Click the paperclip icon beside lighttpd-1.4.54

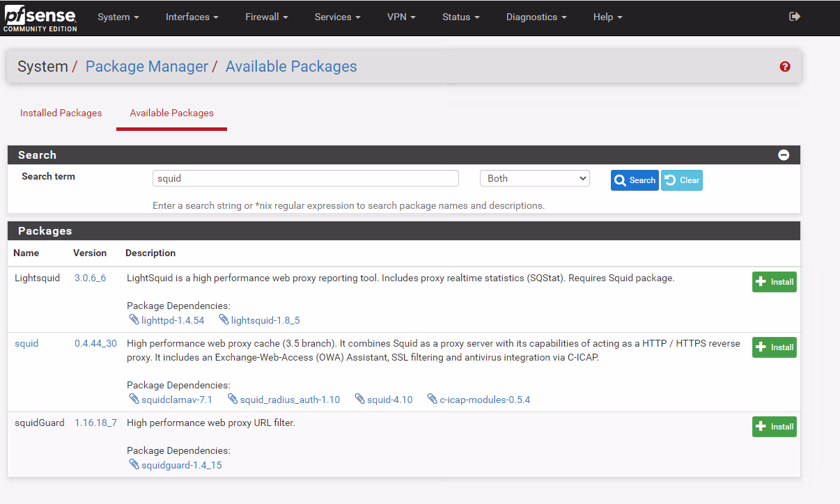tap(134, 320)
